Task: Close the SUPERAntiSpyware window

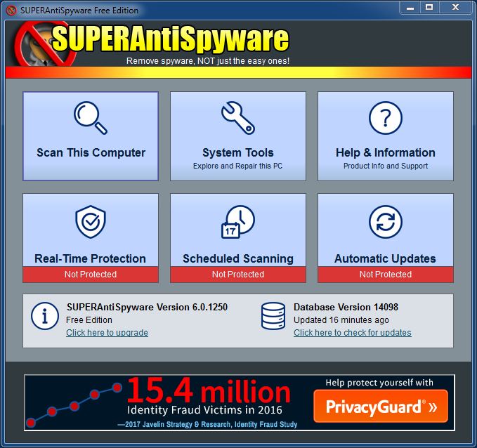Action: point(455,8)
